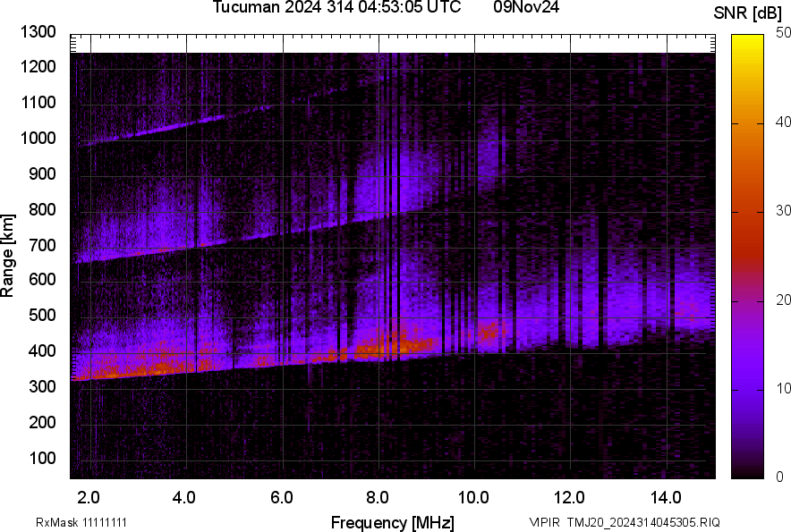Image resolution: width=791 pixels, height=532 pixels.
Task: Click the 14.0 frequency tick label
Action: pos(666,498)
